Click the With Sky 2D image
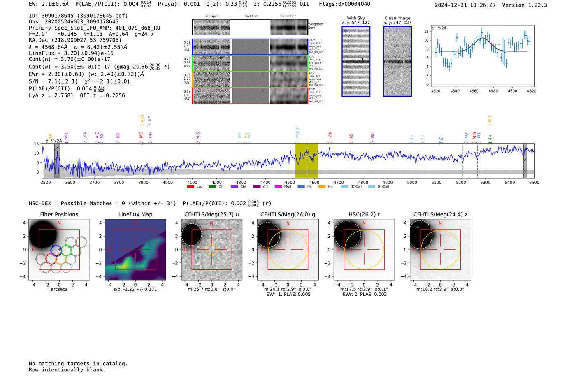The height and width of the screenshot is (392, 576). click(x=356, y=61)
